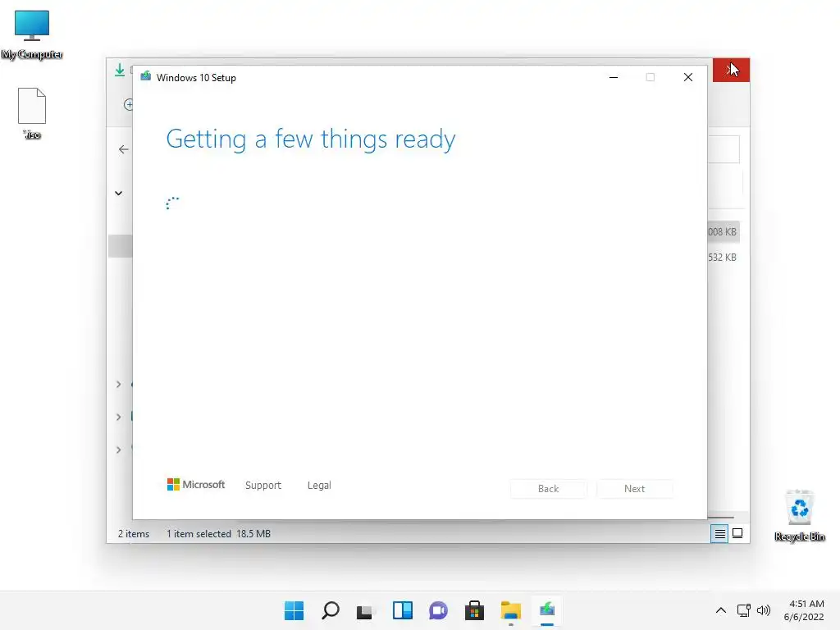Select Windows 10 Setup taskbar icon
The height and width of the screenshot is (630, 840).
[x=547, y=610]
